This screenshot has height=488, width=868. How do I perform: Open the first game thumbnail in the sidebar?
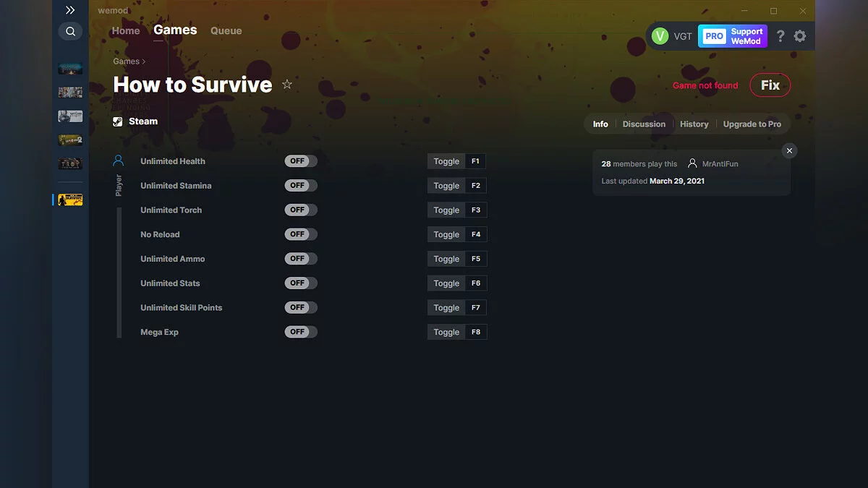pos(70,68)
